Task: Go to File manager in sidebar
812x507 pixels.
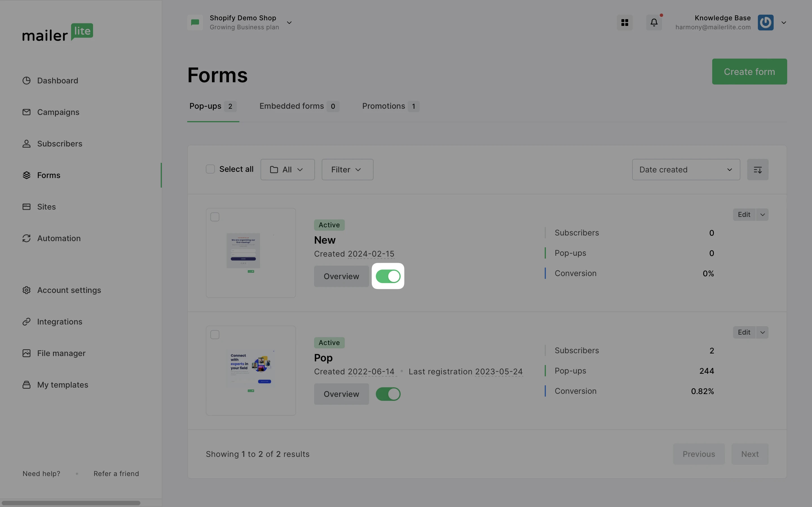Action: point(61,353)
